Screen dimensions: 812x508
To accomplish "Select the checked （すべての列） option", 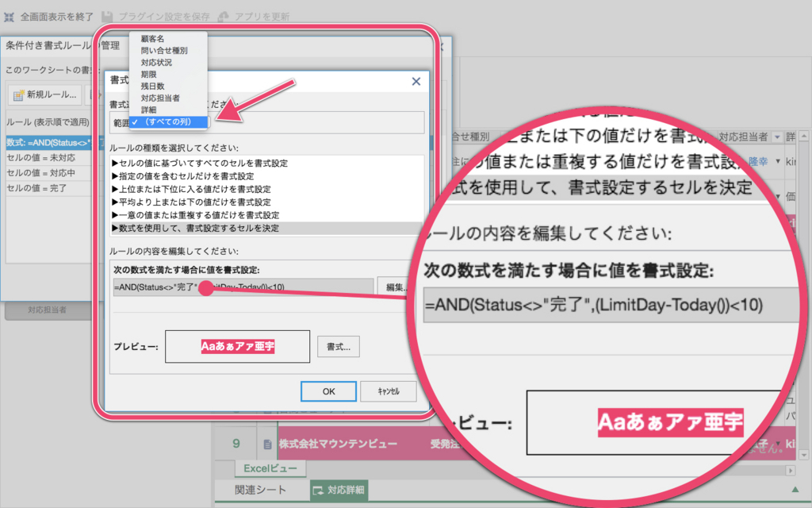I will point(167,121).
